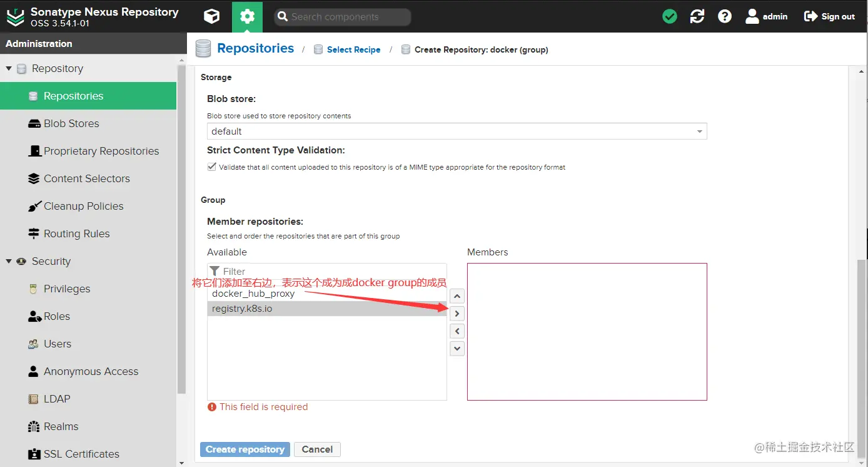The height and width of the screenshot is (467, 868).
Task: Go back to Select Recipe breadcrumb
Action: pyautogui.click(x=353, y=49)
